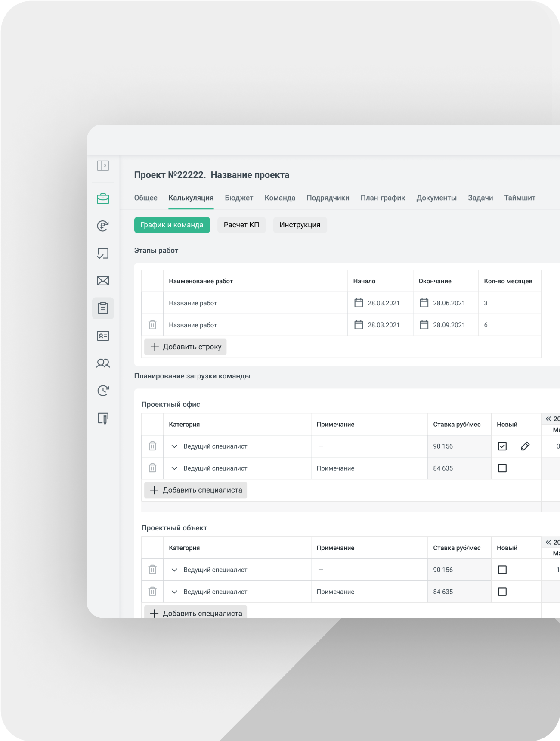
Task: Open the ID card contacts icon
Action: [103, 336]
